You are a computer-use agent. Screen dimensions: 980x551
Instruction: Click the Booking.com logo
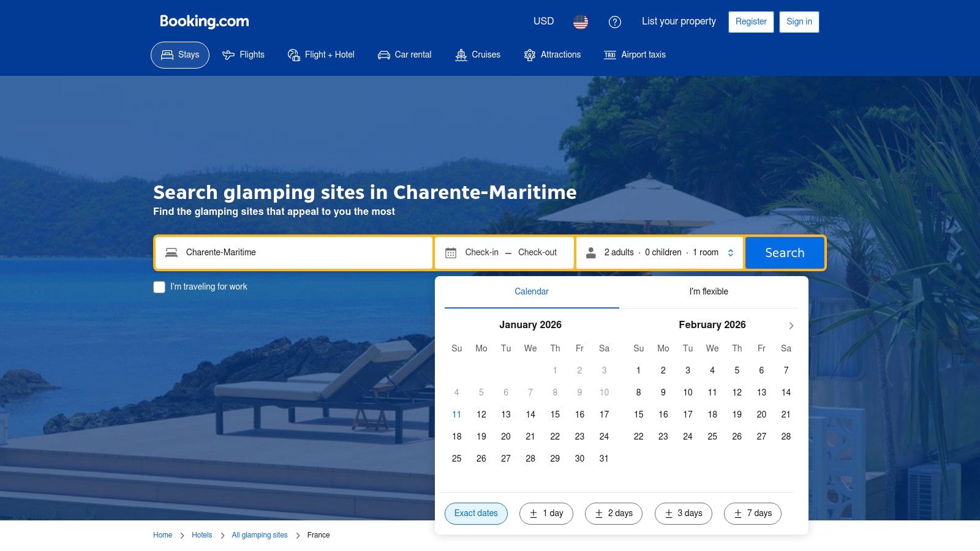204,21
